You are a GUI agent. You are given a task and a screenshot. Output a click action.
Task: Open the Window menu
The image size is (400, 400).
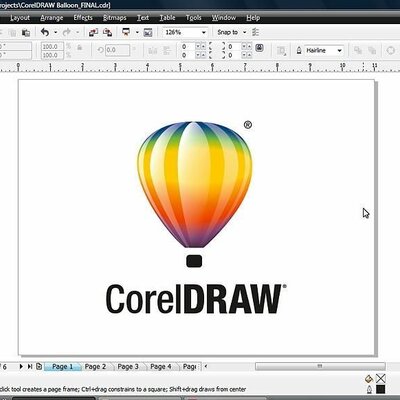224,18
